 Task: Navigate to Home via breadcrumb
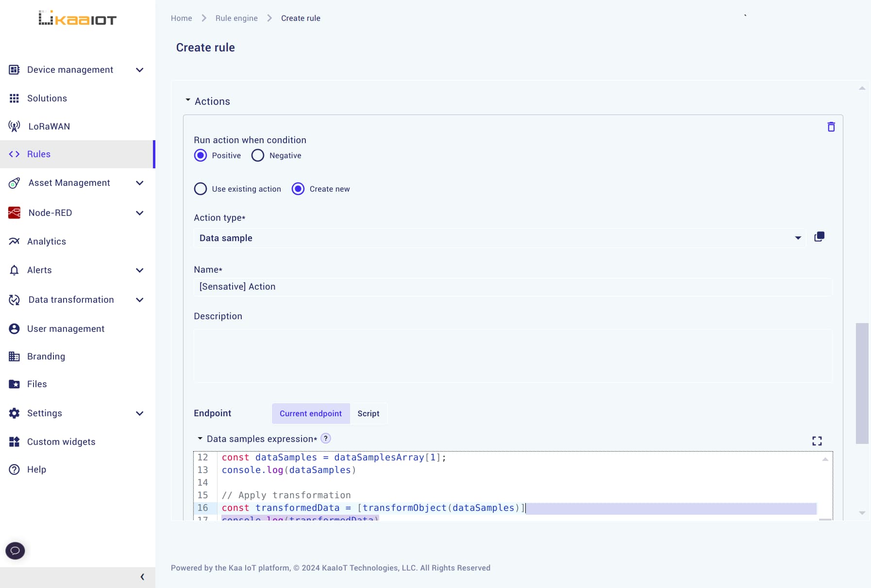[x=181, y=18]
